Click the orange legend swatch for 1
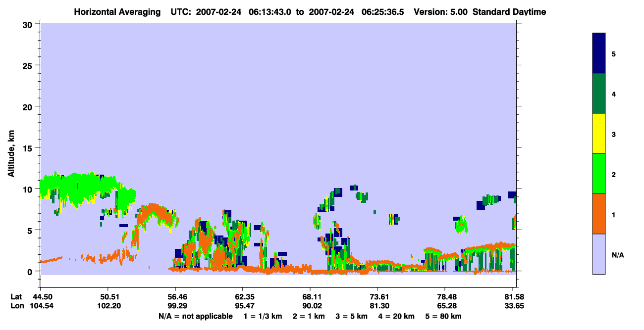The height and width of the screenshot is (330, 644). tap(599, 214)
